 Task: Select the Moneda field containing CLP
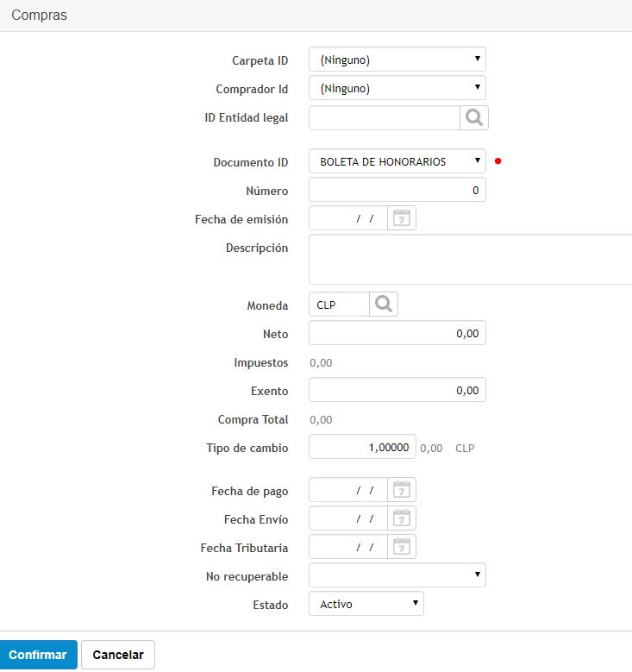339,305
